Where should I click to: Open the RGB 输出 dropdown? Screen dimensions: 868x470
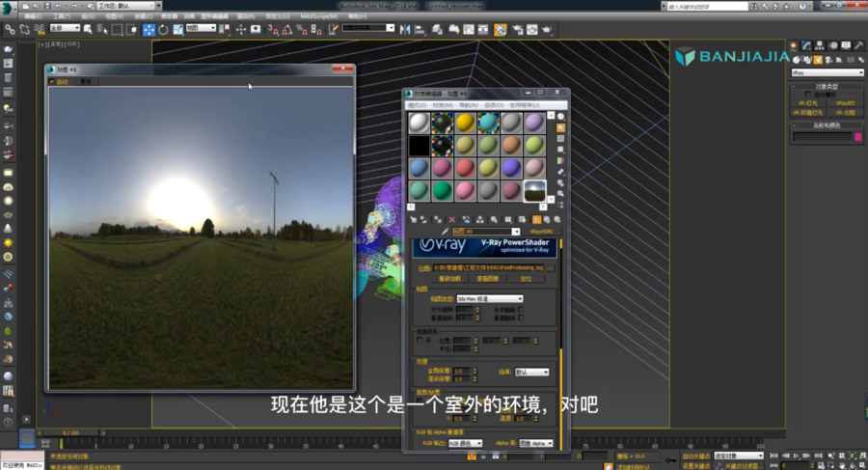465,443
